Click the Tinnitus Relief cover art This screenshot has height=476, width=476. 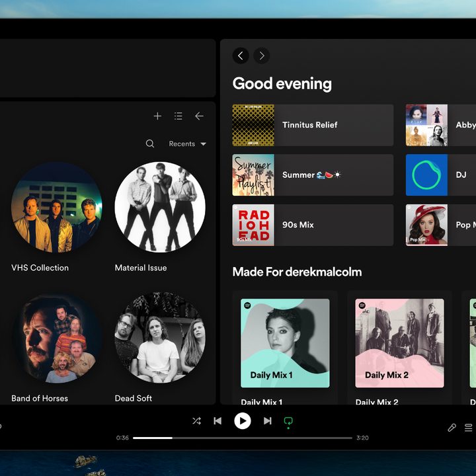point(253,125)
